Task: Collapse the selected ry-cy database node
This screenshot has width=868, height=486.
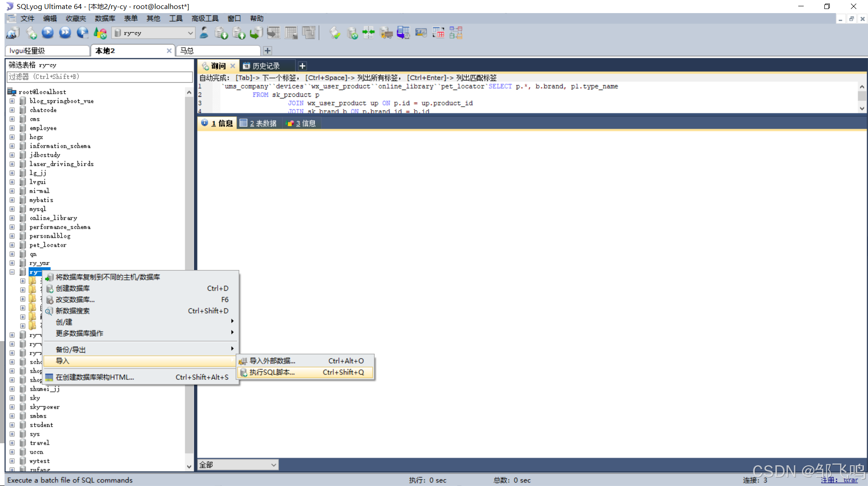Action: (12, 272)
